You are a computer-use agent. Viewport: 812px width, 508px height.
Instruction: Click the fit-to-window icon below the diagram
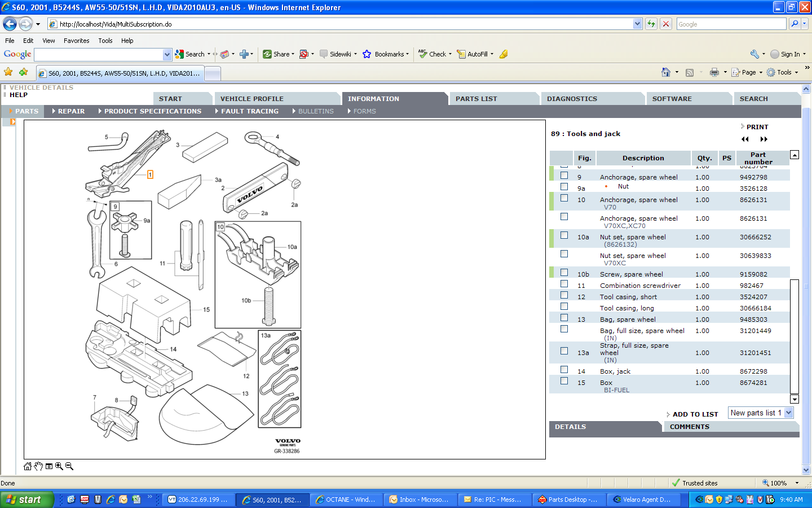point(49,466)
